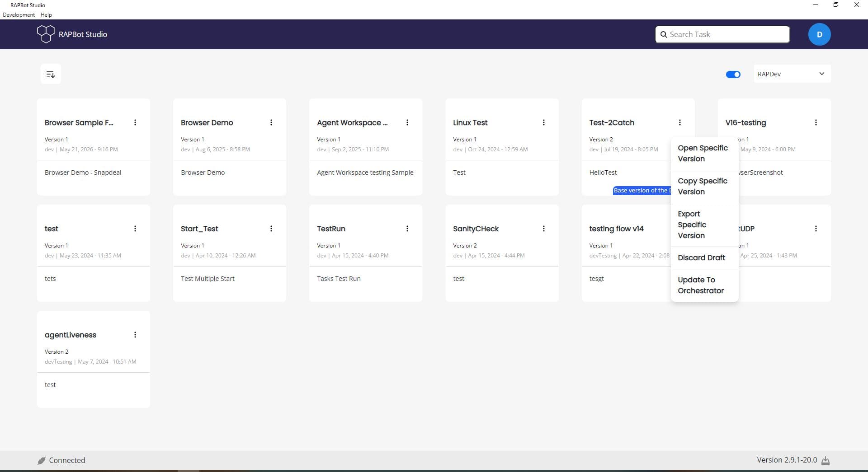Open three-dot menu on Test-2Catch card
This screenshot has width=868, height=472.
(680, 122)
